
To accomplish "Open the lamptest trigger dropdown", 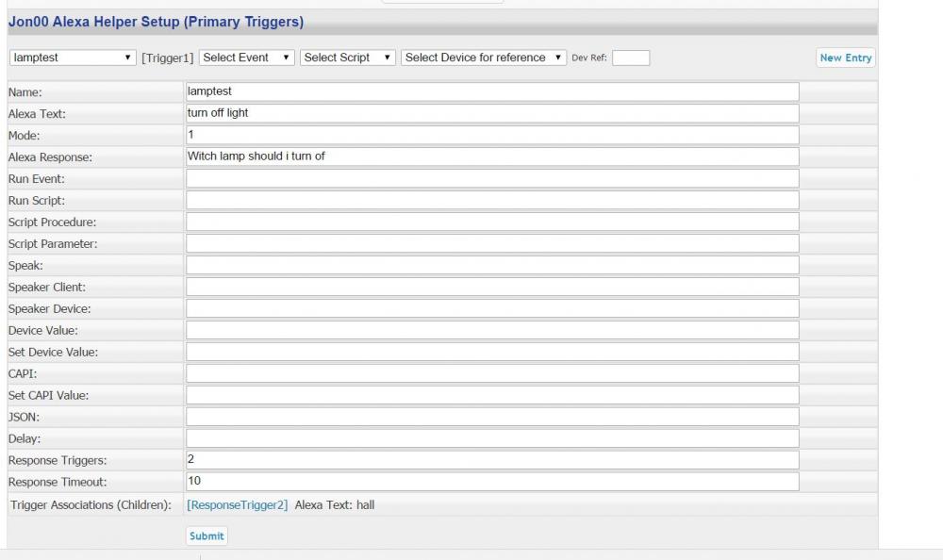I will pos(73,58).
